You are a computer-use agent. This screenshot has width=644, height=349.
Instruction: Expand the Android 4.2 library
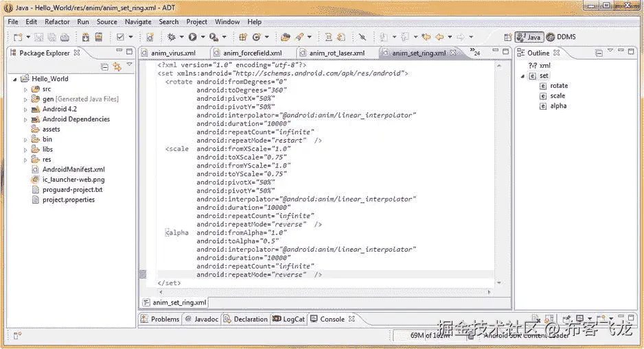25,109
